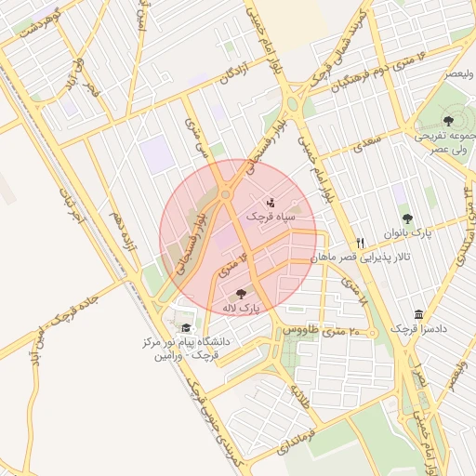The height and width of the screenshot is (476, 476).
Task: Click the police icon above سپاه قرچک
Action: tap(271, 203)
